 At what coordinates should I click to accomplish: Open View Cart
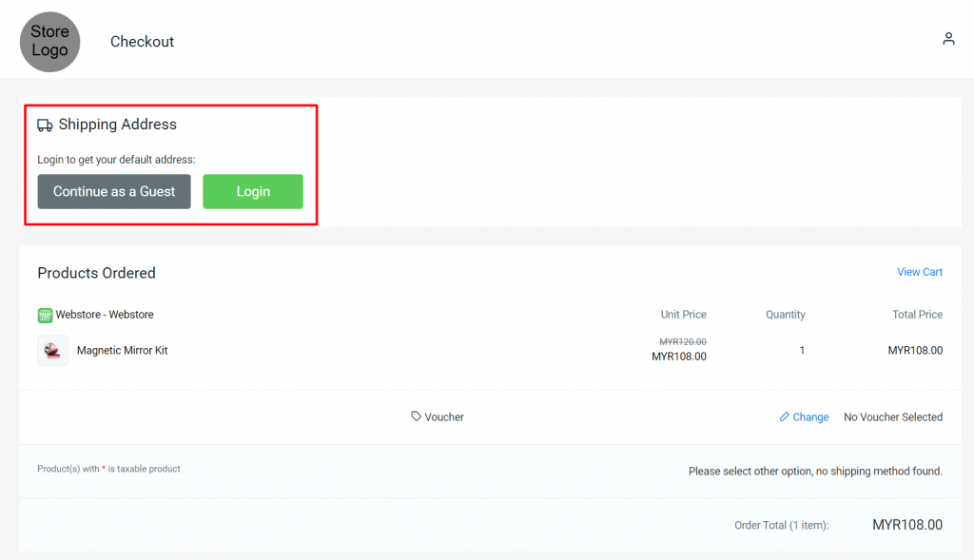tap(919, 272)
